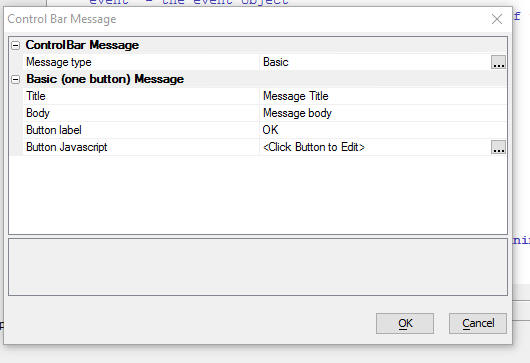Open the Button Javascript ellipsis editor
Viewport: 530px width, 363px height.
coord(498,147)
